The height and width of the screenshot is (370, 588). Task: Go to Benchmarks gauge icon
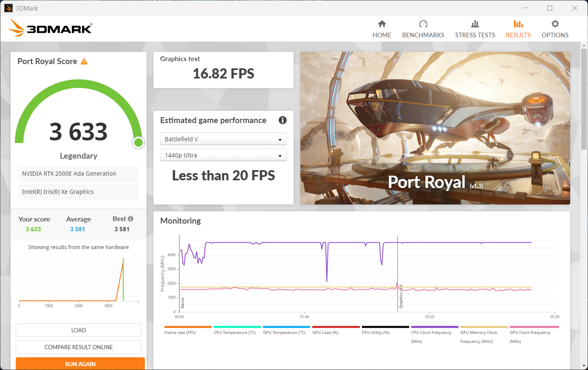tap(423, 24)
